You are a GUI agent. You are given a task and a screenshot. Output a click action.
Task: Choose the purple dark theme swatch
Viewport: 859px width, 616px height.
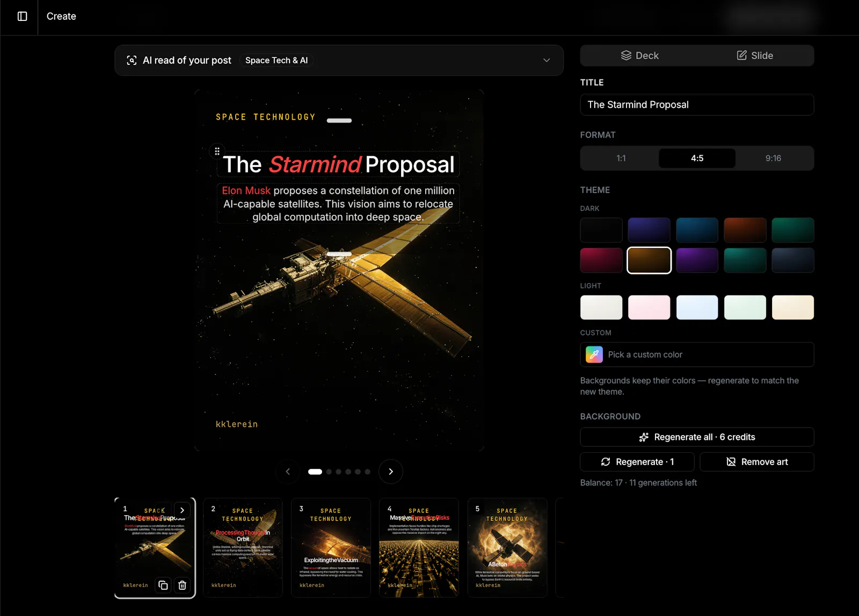[697, 260]
